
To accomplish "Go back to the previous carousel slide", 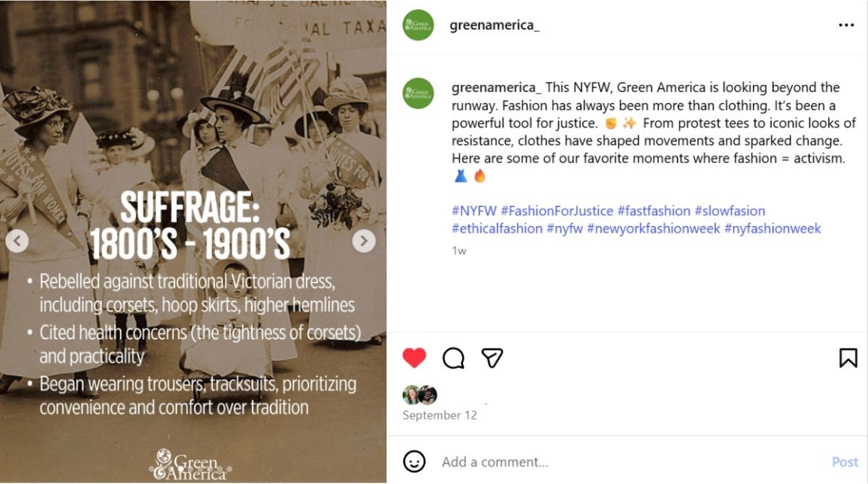I will tap(17, 241).
